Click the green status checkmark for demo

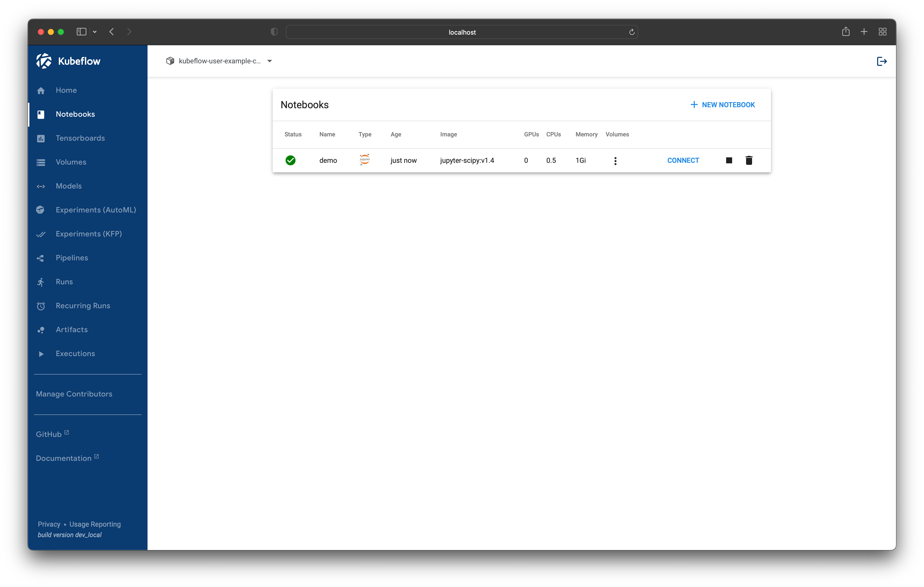291,160
